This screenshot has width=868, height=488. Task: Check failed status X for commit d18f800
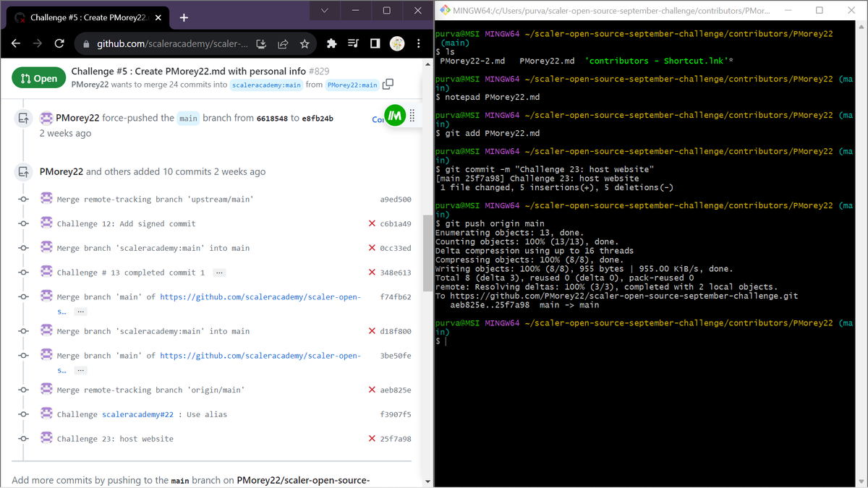(x=372, y=331)
